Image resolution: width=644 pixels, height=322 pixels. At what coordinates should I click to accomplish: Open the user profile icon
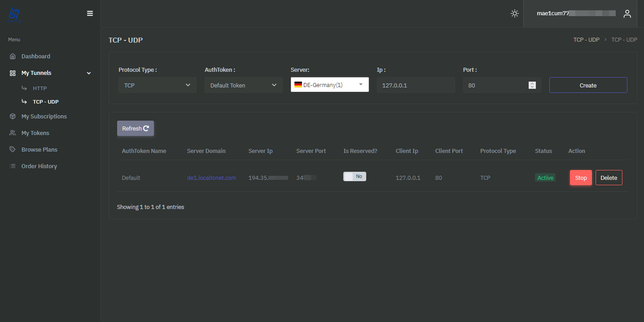pyautogui.click(x=627, y=13)
